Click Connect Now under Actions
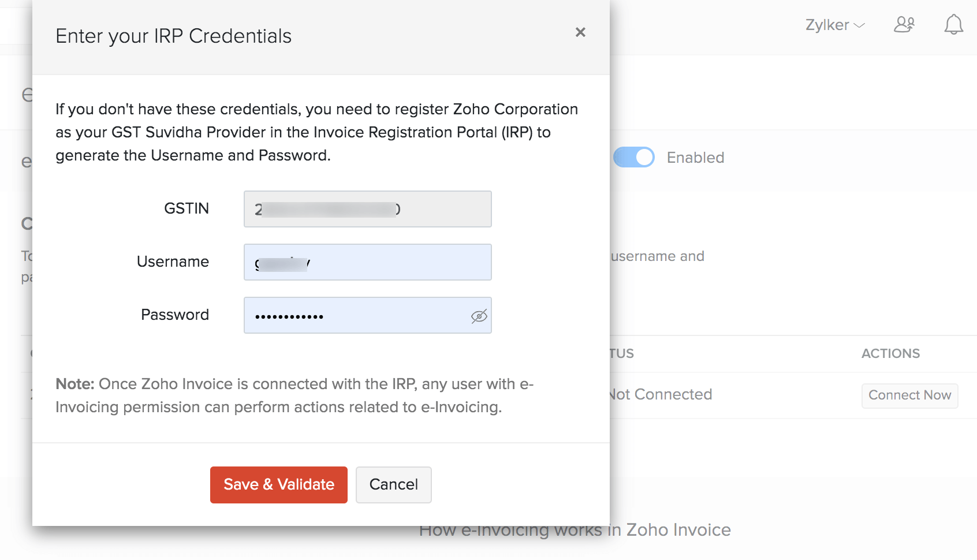Viewport: 977px width, 560px height. coord(909,395)
